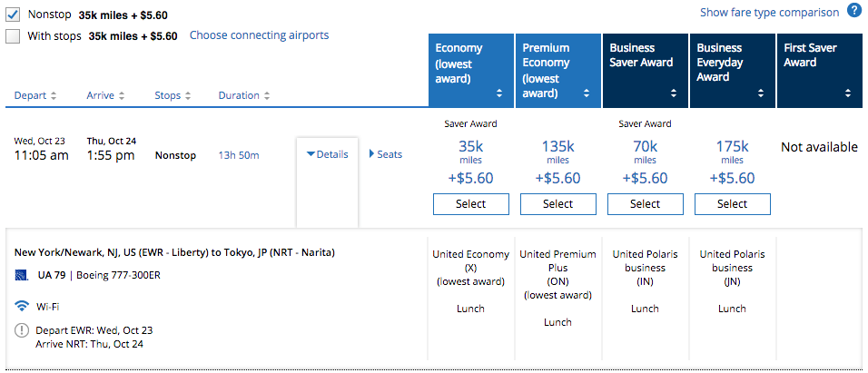Click Choose connecting airports link
This screenshot has width=868, height=373.
click(259, 35)
